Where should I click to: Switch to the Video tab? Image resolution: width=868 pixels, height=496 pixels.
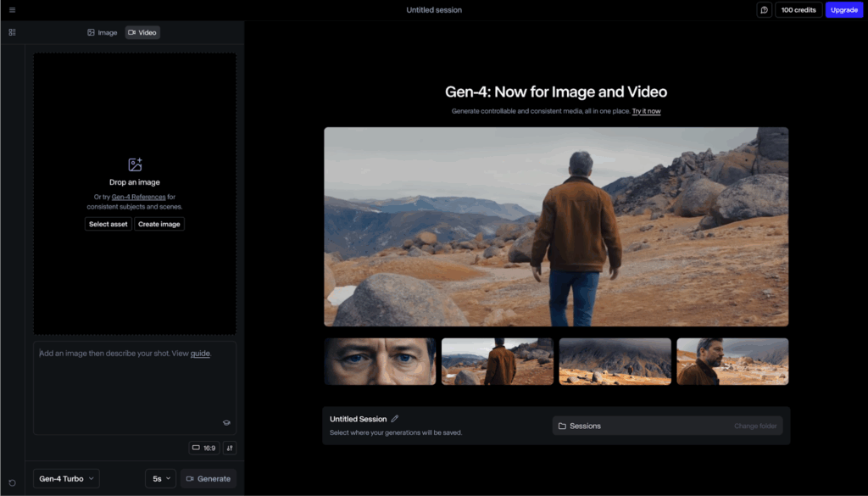[142, 33]
